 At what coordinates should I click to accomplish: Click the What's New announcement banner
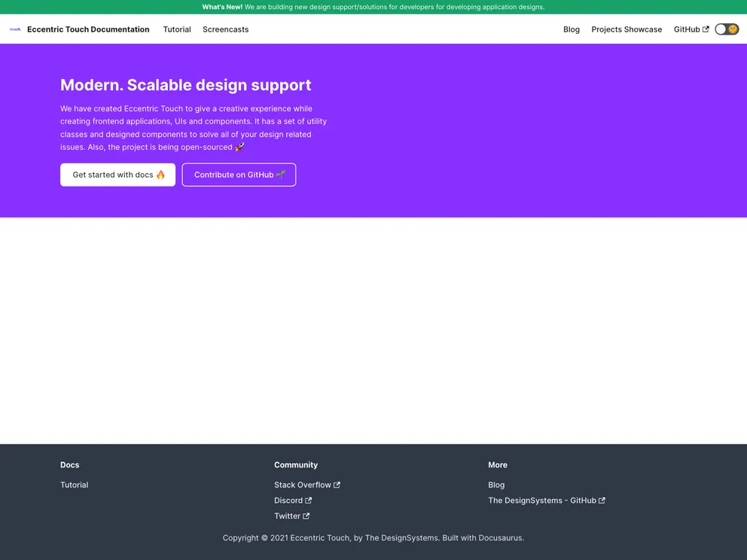click(x=373, y=7)
